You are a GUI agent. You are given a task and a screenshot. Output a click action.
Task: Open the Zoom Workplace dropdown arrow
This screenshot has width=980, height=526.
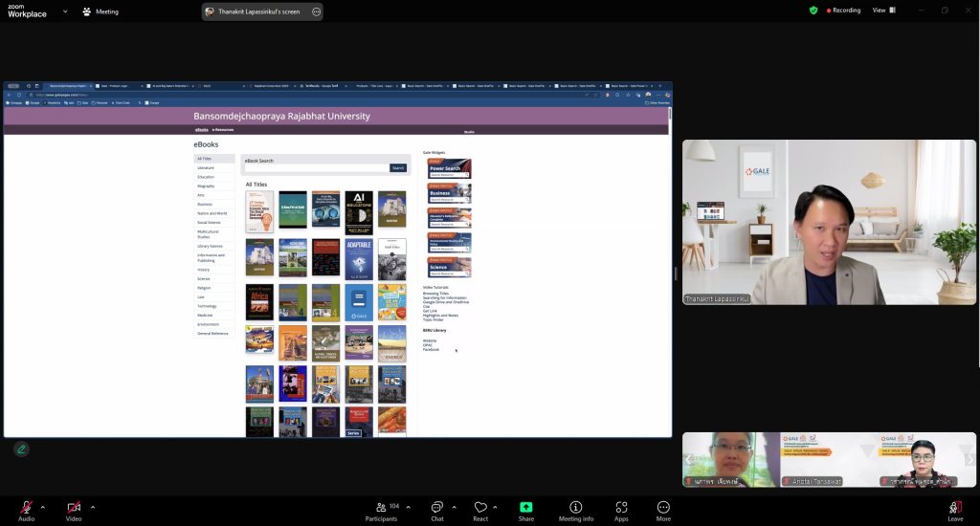coord(65,11)
